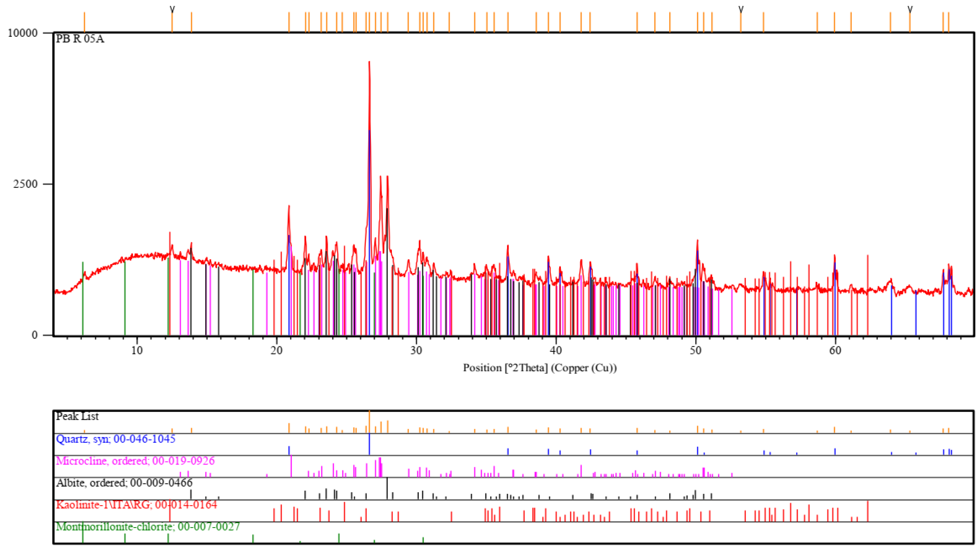The image size is (980, 553).
Task: Select the Quartz, syn 00-046-1045 reference entry
Action: (116, 439)
